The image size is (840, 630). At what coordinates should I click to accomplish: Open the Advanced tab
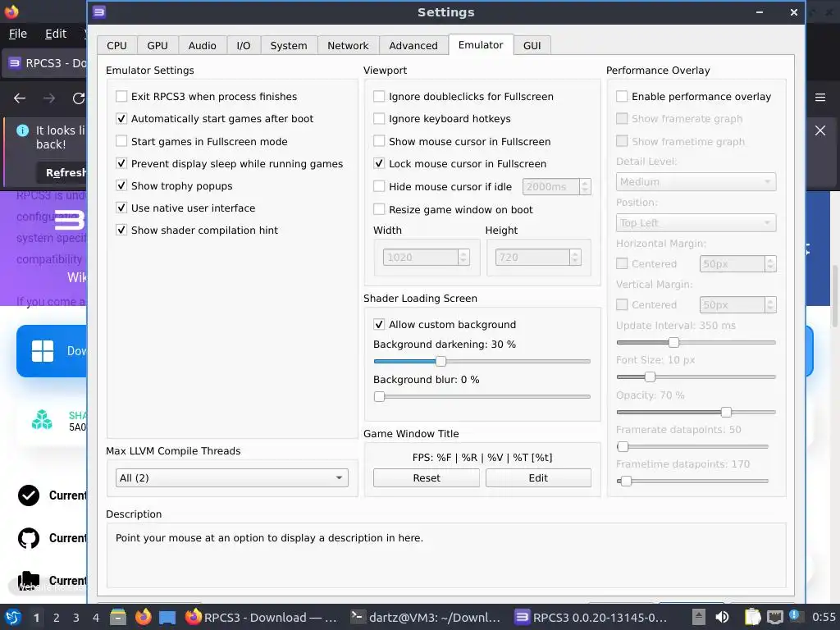(413, 46)
